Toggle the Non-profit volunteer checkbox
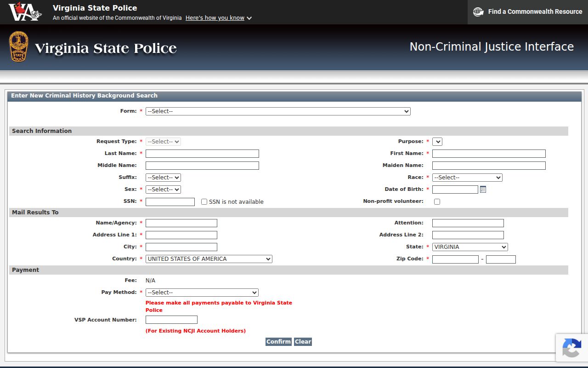 pos(437,201)
